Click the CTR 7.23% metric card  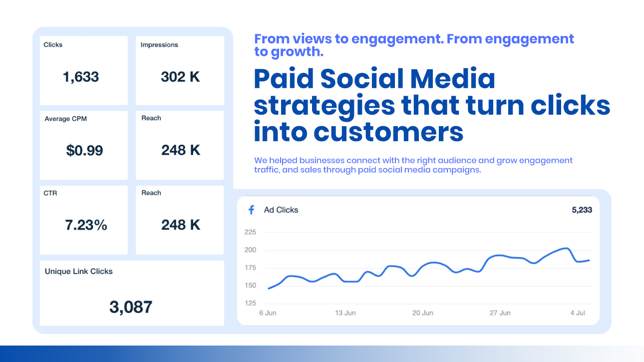coord(83,219)
